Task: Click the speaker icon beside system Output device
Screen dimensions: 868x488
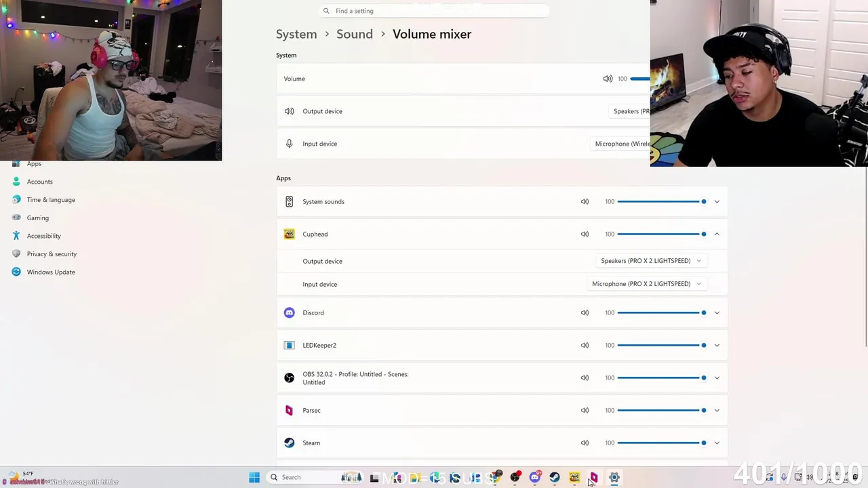Action: coord(290,111)
